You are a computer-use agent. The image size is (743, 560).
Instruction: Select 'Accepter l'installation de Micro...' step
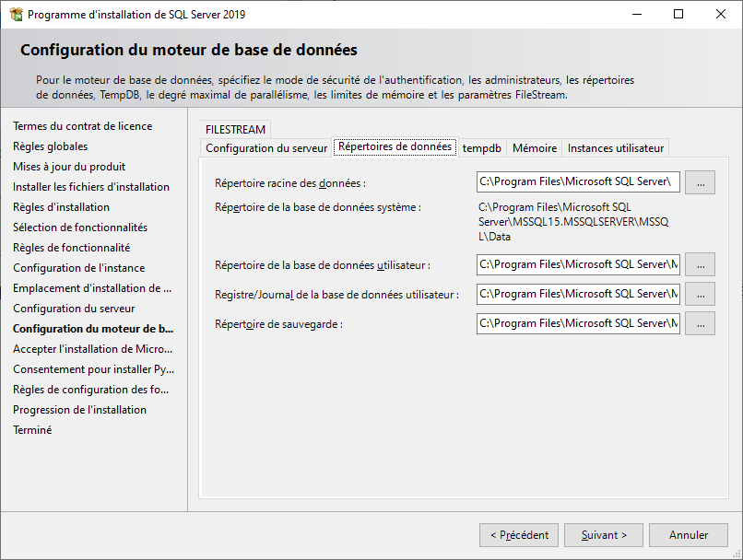click(x=93, y=349)
